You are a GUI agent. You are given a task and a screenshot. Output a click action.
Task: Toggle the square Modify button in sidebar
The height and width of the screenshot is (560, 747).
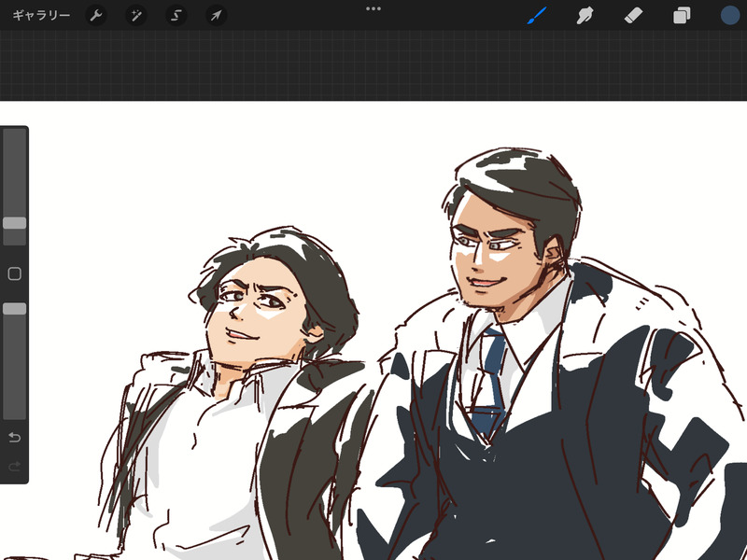pos(14,274)
